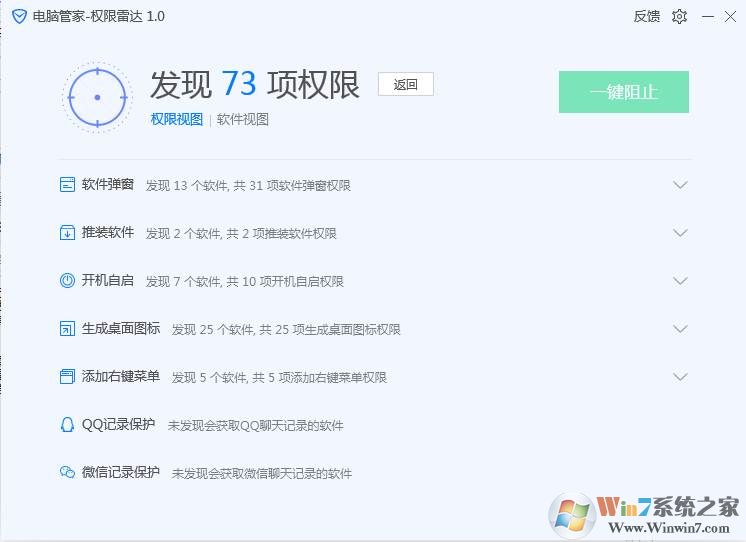Expand the 软件弹窗 row chevron
Viewport: 746px width, 542px height.
[680, 185]
